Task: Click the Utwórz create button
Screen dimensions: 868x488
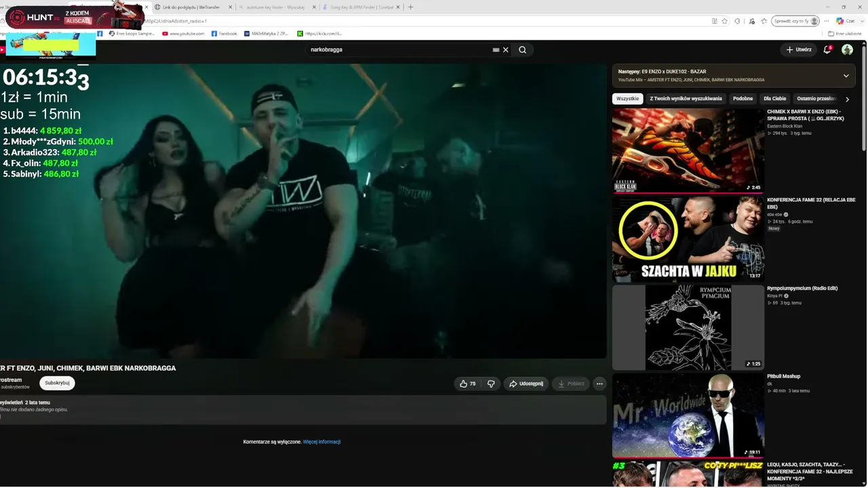Action: coord(799,49)
